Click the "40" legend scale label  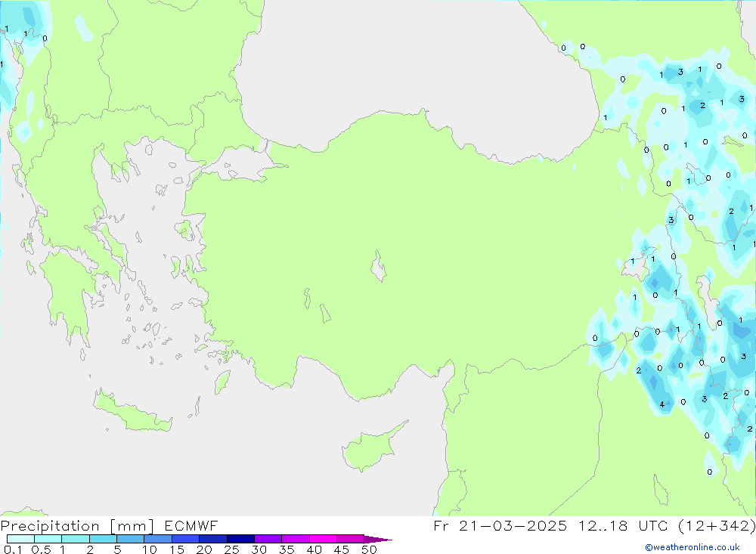314,549
